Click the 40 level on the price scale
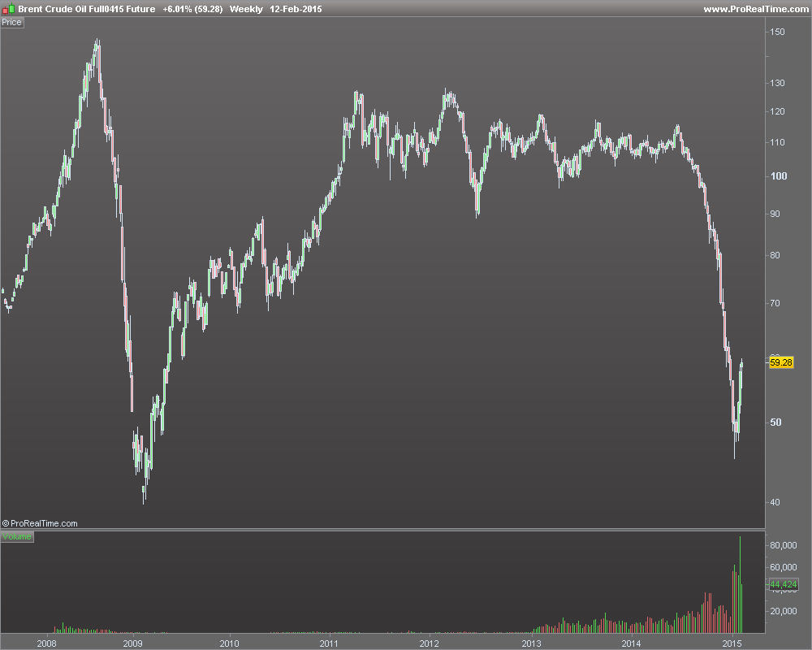This screenshot has width=812, height=650. click(x=775, y=502)
